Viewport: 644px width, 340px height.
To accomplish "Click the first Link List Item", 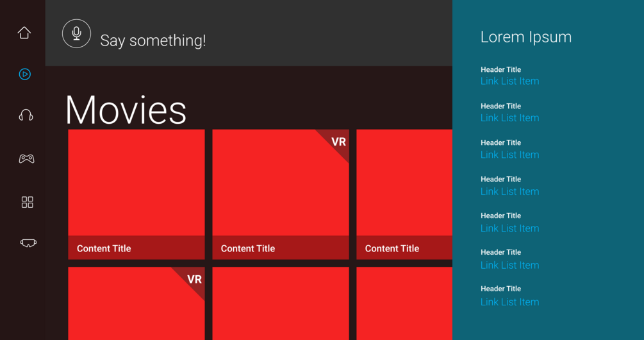I will 509,81.
